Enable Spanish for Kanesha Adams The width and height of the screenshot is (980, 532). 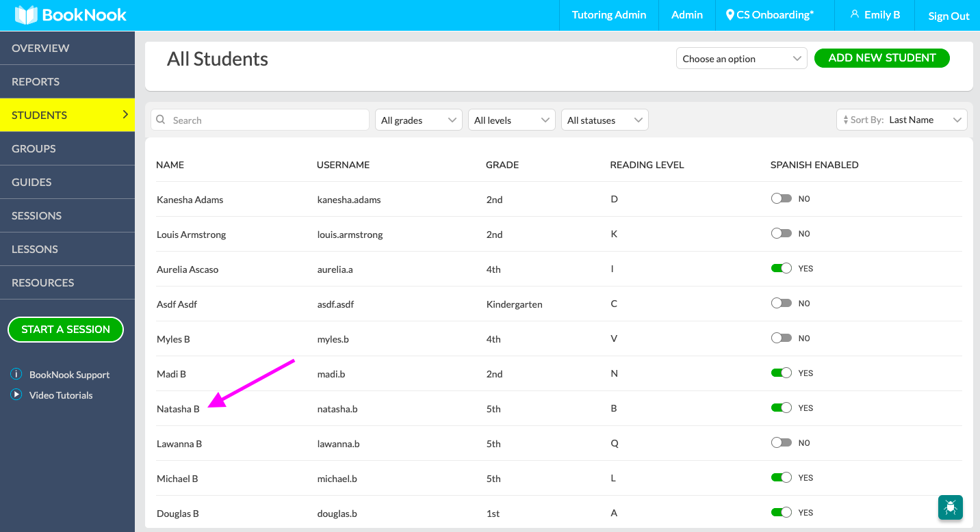pyautogui.click(x=781, y=198)
